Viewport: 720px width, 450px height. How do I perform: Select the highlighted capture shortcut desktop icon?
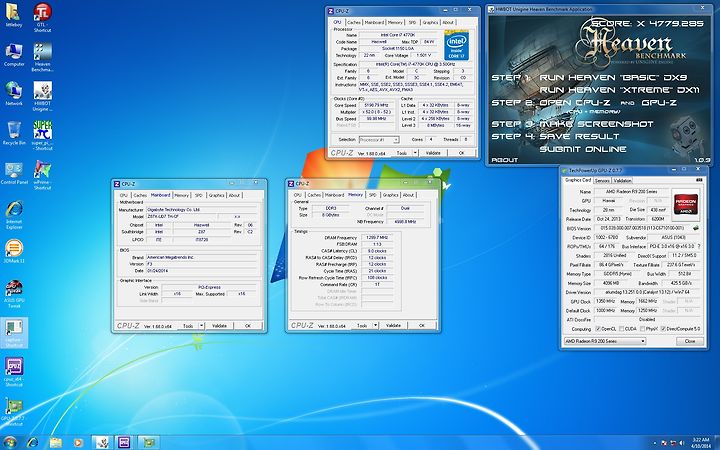click(x=14, y=333)
